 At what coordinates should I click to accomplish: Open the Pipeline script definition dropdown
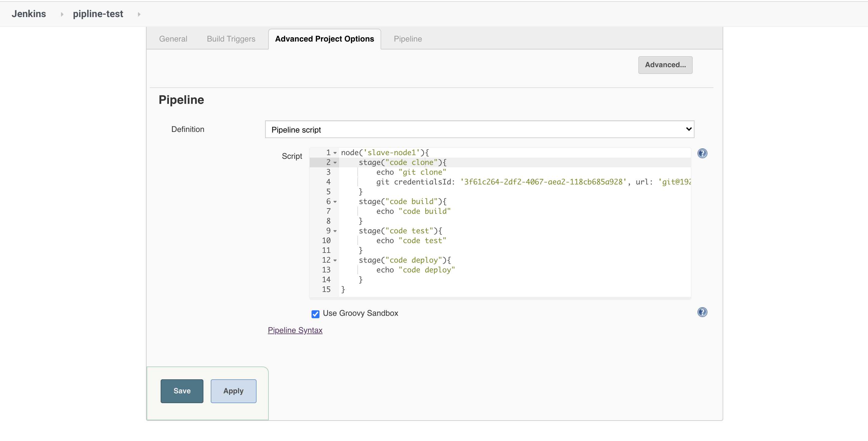480,129
